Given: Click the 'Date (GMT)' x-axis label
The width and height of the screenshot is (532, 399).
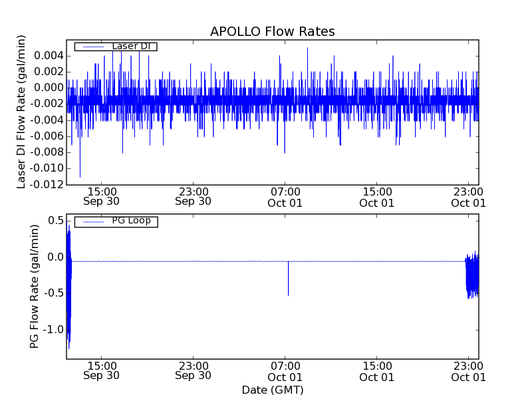Looking at the screenshot, I should click(x=273, y=390).
